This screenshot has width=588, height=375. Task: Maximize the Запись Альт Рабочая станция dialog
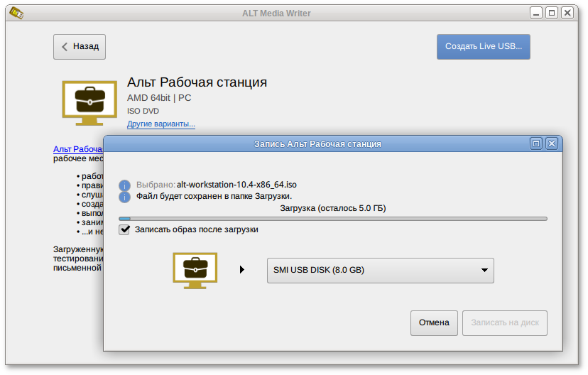[536, 143]
